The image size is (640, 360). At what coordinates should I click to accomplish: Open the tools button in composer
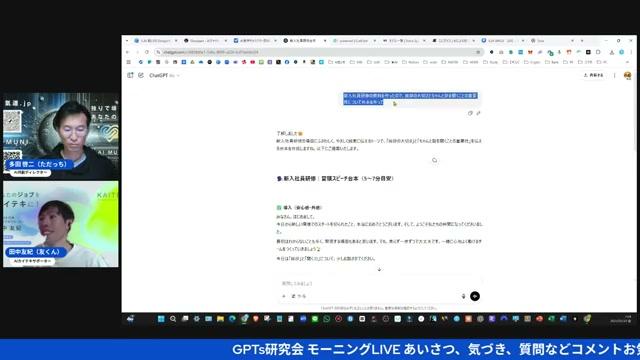299,296
